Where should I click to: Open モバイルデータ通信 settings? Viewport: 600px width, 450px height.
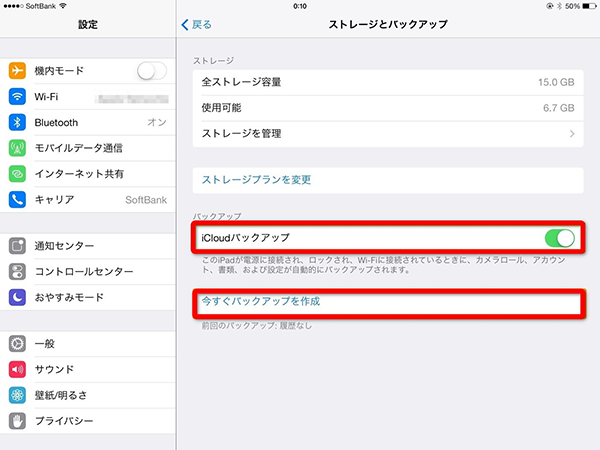(x=88, y=148)
